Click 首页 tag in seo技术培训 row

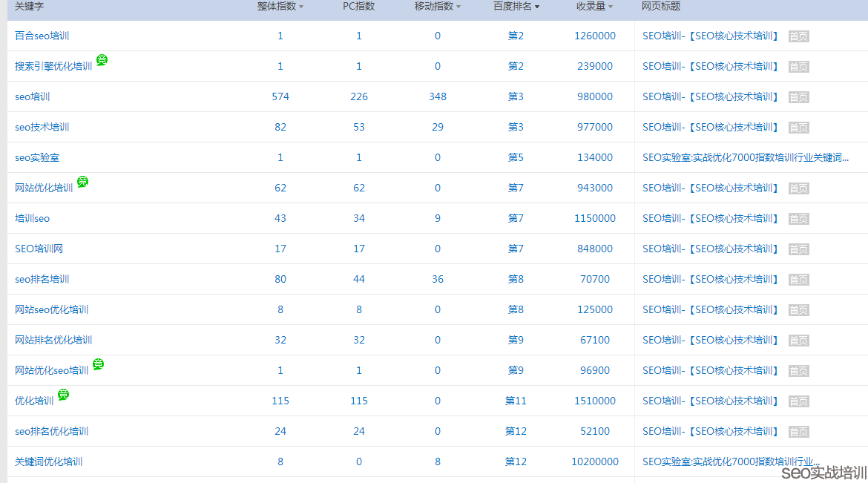tap(798, 128)
